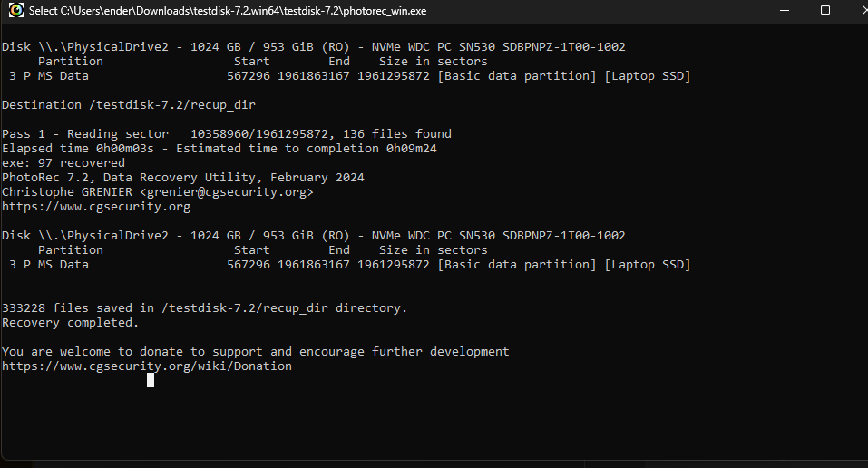Click the cgsecurity.org/wiki/Donation URL
This screenshot has width=868, height=468.
[x=147, y=366]
